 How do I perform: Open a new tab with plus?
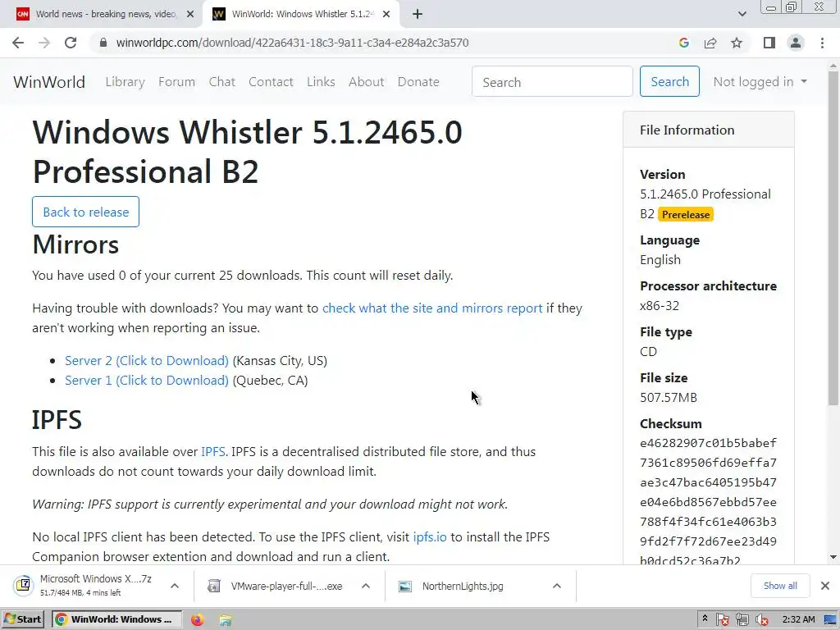pyautogui.click(x=418, y=14)
